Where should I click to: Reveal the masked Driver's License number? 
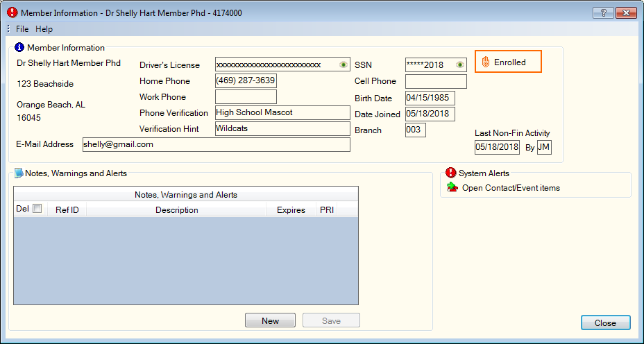point(344,65)
